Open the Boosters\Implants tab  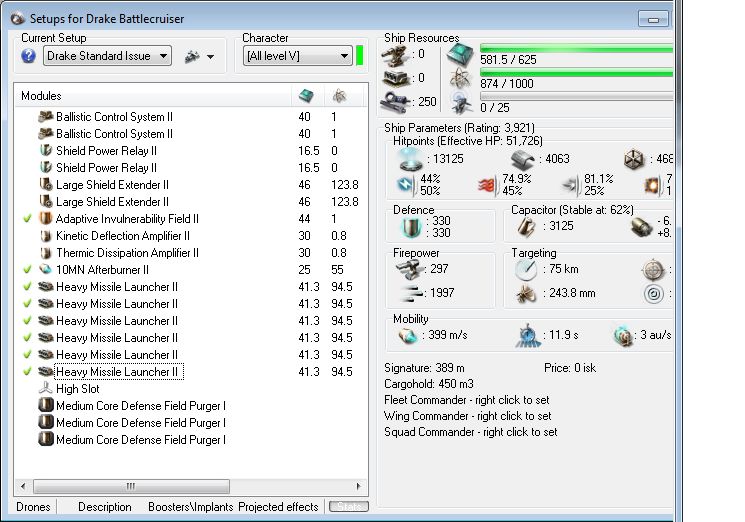coord(191,507)
